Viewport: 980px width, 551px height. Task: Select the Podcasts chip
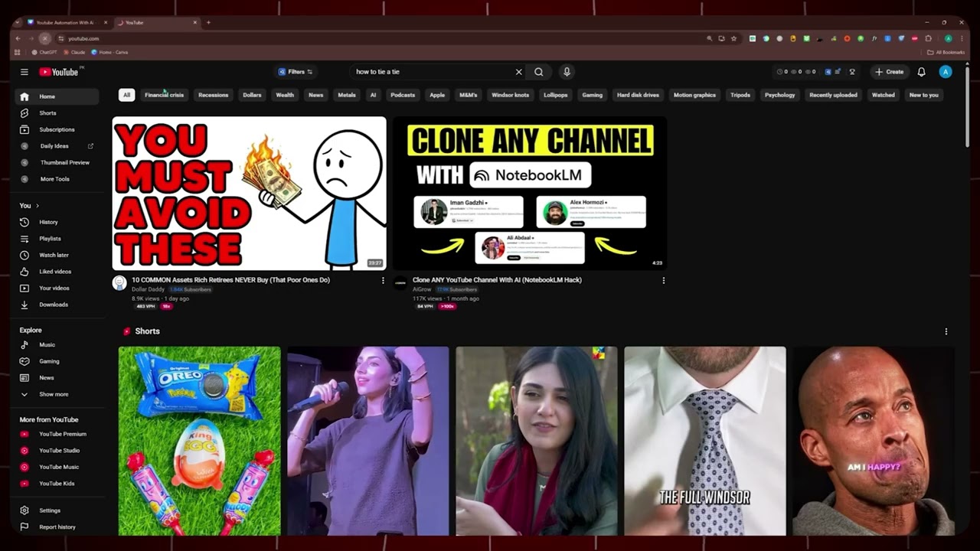pos(403,95)
